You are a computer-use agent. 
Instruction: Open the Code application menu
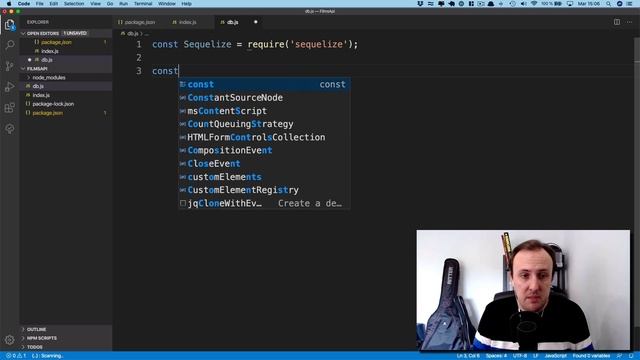[x=24, y=4]
